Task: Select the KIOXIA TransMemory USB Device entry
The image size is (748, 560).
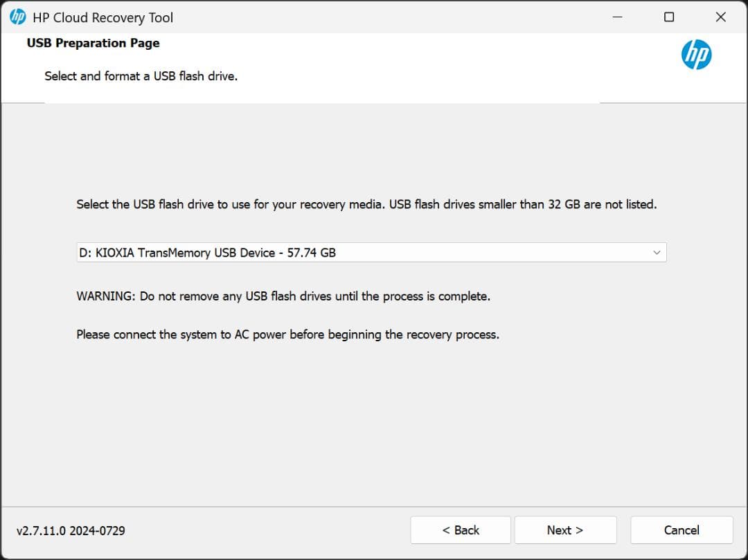Action: click(x=205, y=252)
